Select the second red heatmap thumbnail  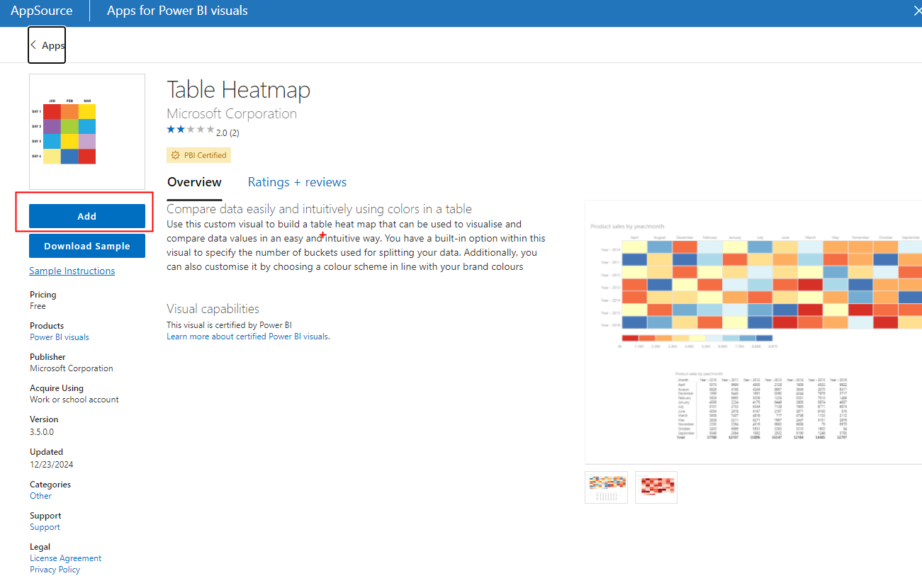pos(656,487)
